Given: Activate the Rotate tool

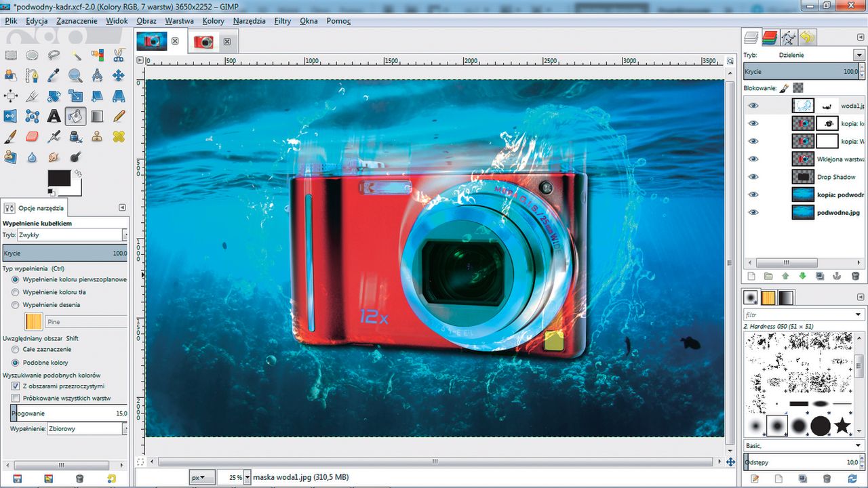Looking at the screenshot, I should (x=54, y=96).
